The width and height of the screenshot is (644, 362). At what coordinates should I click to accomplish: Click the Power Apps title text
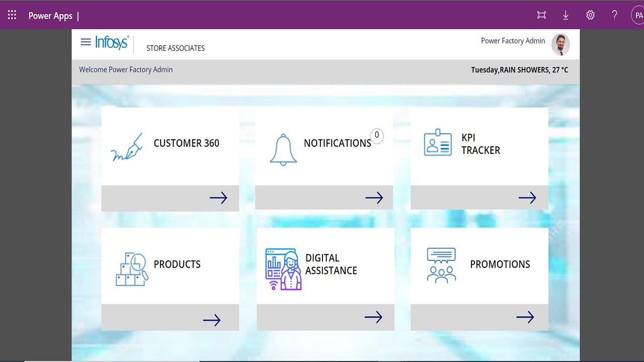(50, 16)
